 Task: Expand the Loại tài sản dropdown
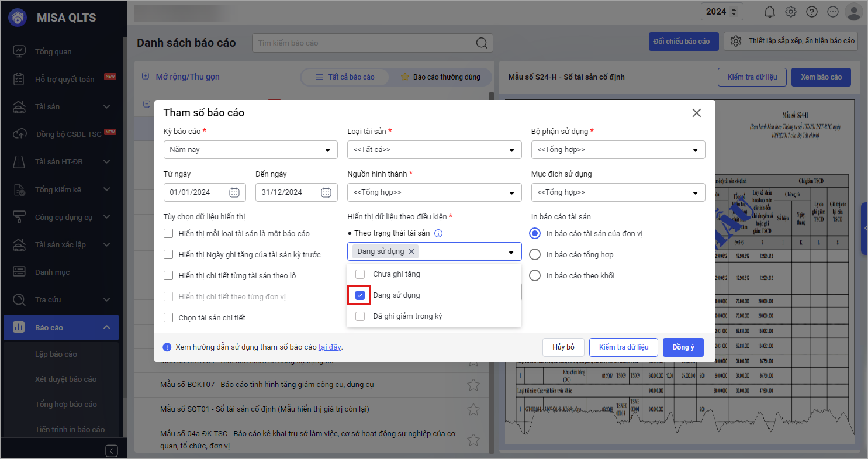434,150
